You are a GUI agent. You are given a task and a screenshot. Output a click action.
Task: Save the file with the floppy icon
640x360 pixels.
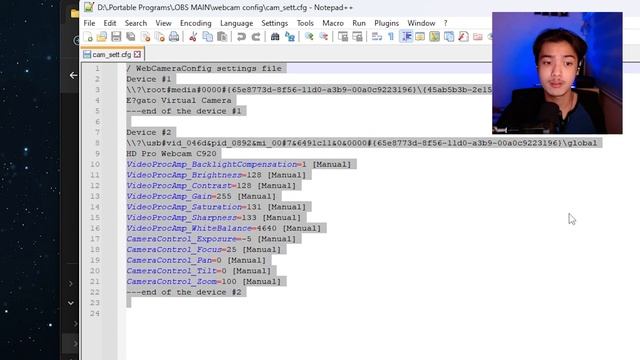[116, 37]
